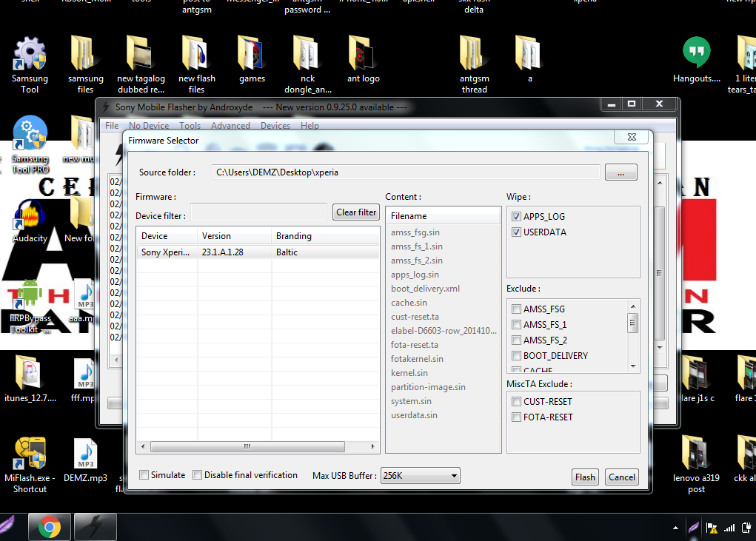Open the Devices menu

(x=275, y=125)
